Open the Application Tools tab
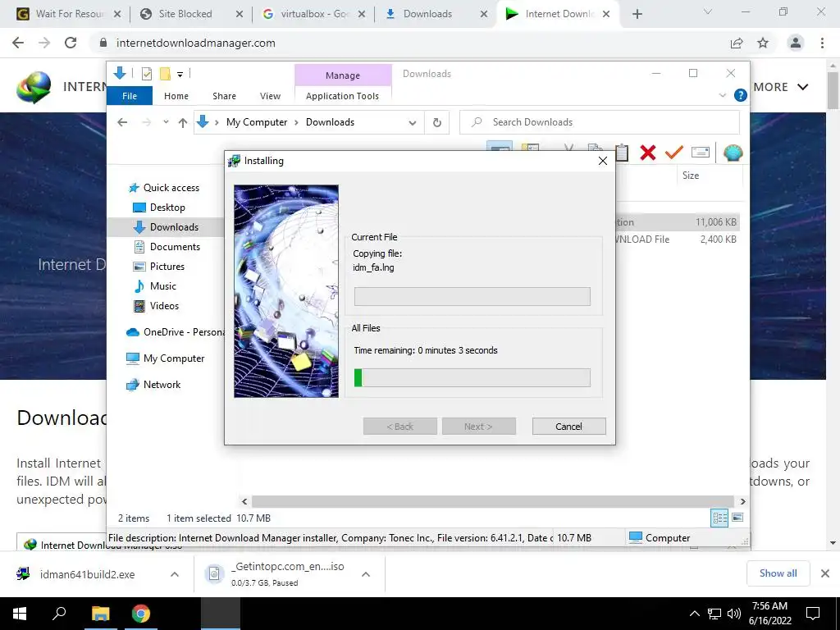 [x=342, y=96]
